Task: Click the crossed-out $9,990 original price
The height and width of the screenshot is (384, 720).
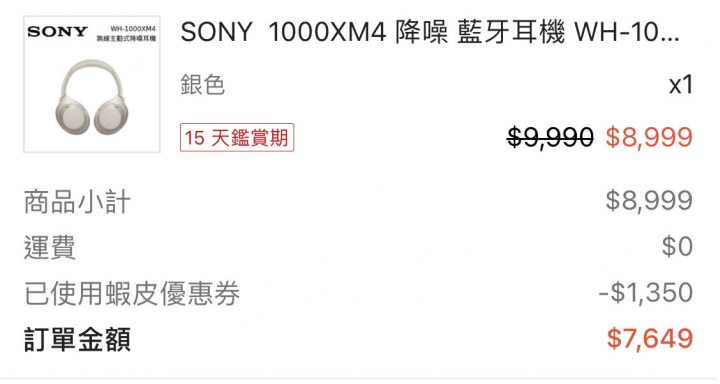Action: point(550,137)
